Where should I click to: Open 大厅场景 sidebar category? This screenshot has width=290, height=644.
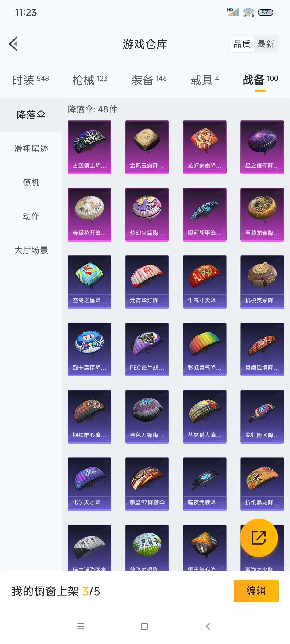[31, 250]
